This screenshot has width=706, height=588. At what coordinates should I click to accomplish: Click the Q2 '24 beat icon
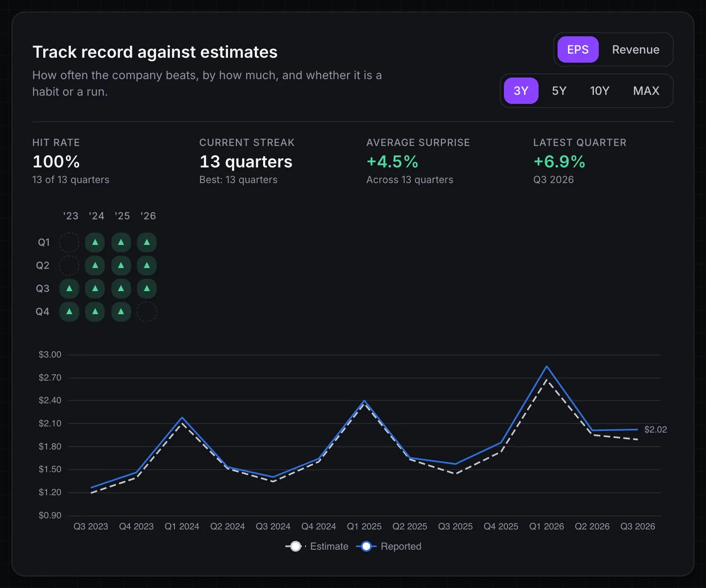tap(95, 266)
